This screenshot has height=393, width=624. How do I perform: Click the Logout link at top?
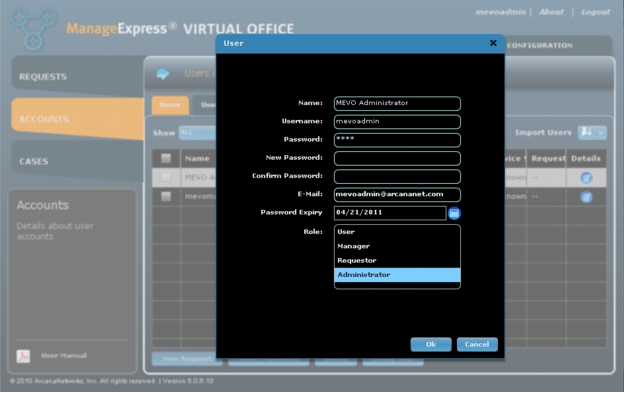[595, 12]
